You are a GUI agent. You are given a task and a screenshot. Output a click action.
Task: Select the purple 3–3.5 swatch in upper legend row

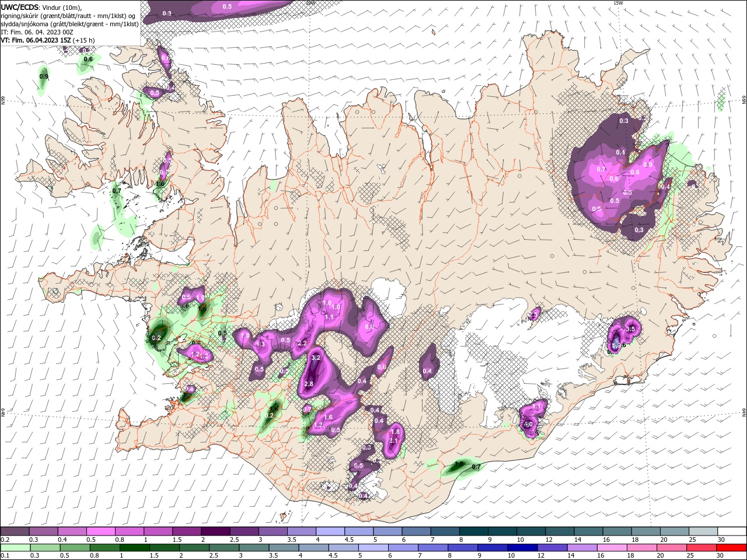(x=273, y=531)
